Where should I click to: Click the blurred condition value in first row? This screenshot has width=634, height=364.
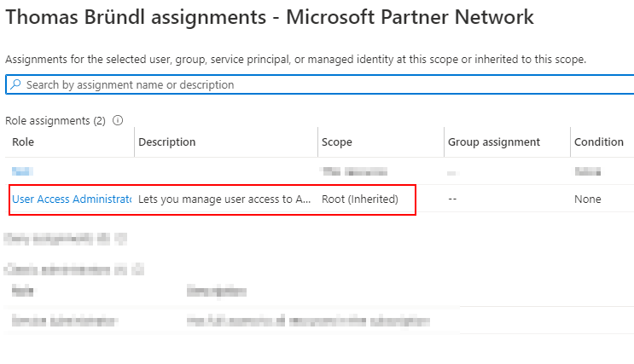(x=588, y=171)
